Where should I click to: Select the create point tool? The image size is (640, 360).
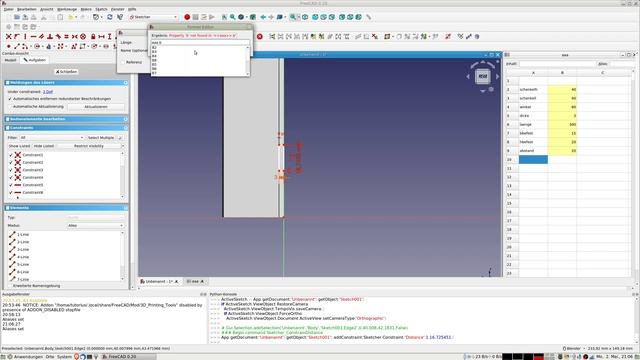9,47
